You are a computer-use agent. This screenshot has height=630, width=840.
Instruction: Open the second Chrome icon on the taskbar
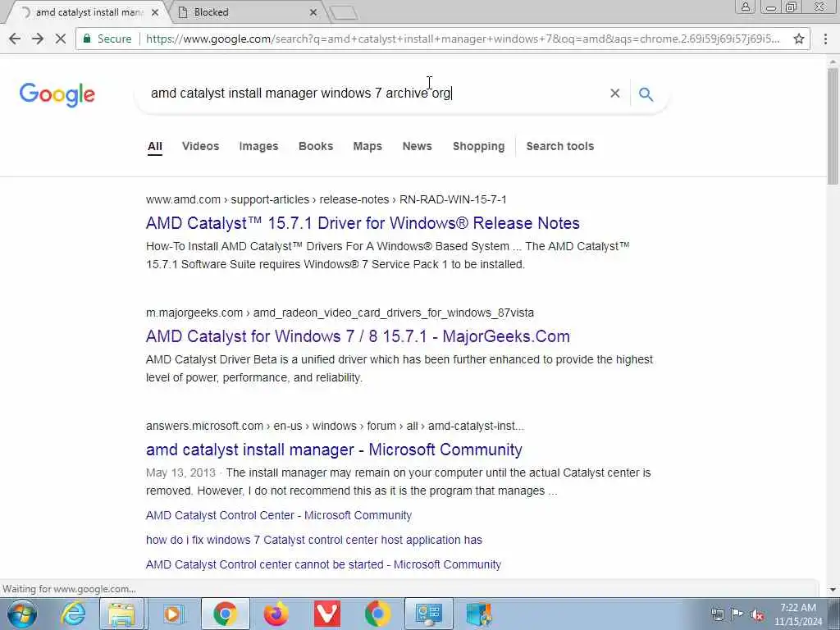[x=377, y=614]
